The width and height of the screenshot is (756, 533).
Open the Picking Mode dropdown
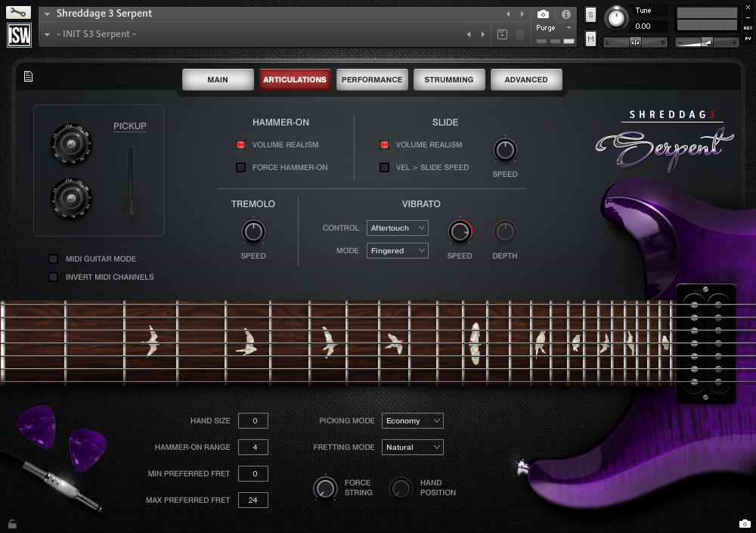[x=412, y=420]
